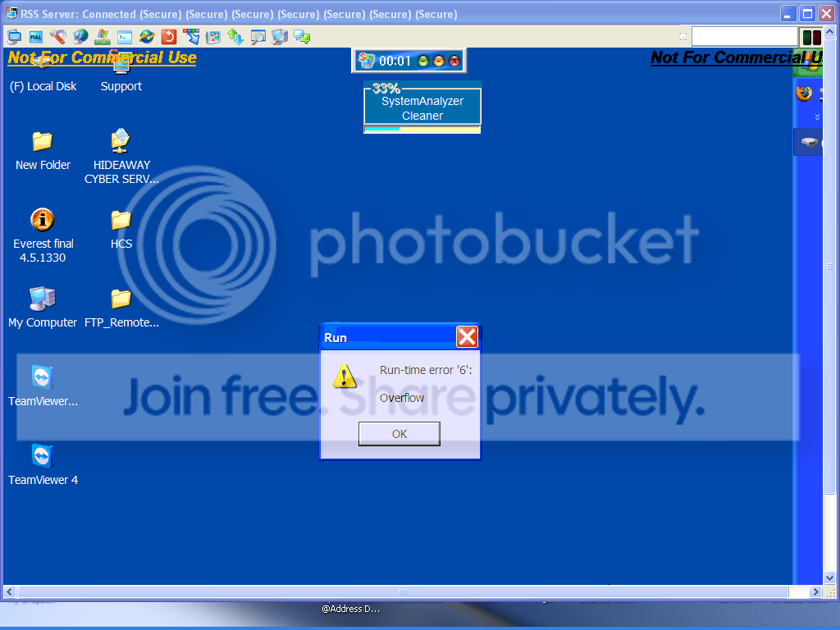Toggle the small checkbox beside toolbar field

click(x=683, y=37)
